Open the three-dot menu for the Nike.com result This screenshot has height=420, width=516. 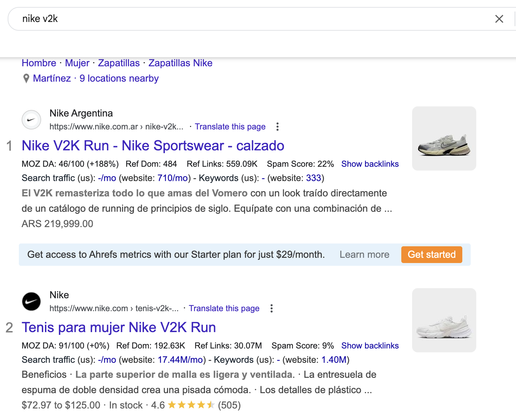click(x=272, y=308)
